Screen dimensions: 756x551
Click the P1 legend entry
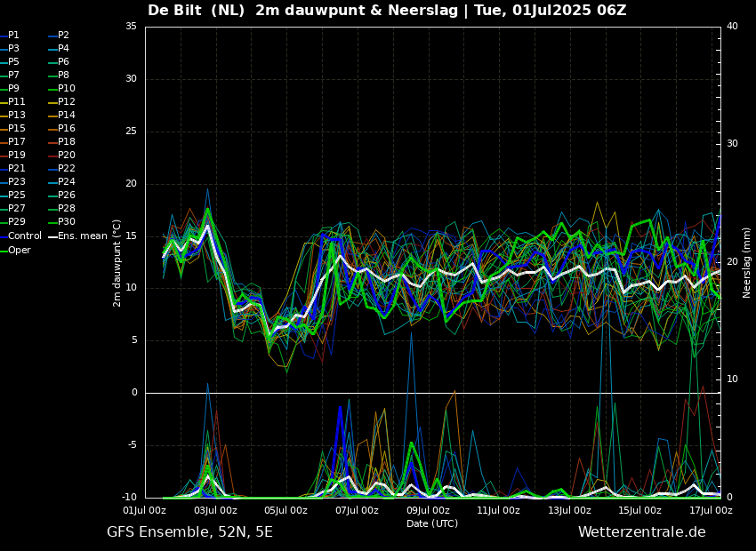pos(10,36)
